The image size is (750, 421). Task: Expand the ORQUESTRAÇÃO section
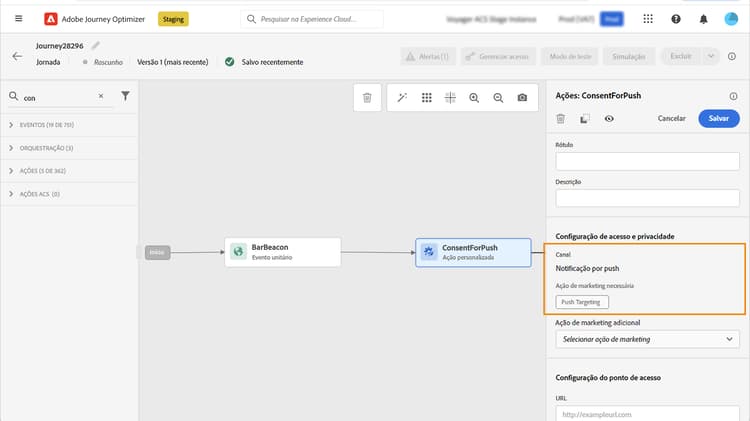[x=10, y=148]
